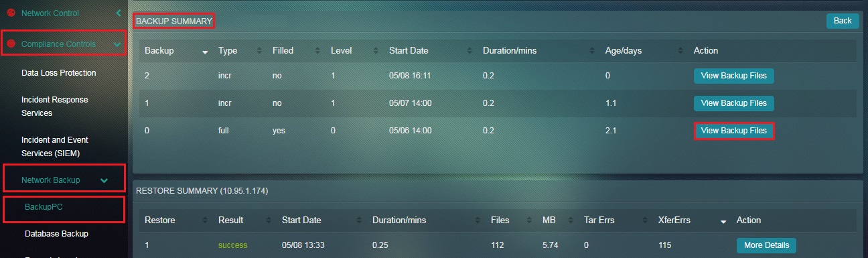Click the Compliance Controls sidebar icon

click(11, 44)
